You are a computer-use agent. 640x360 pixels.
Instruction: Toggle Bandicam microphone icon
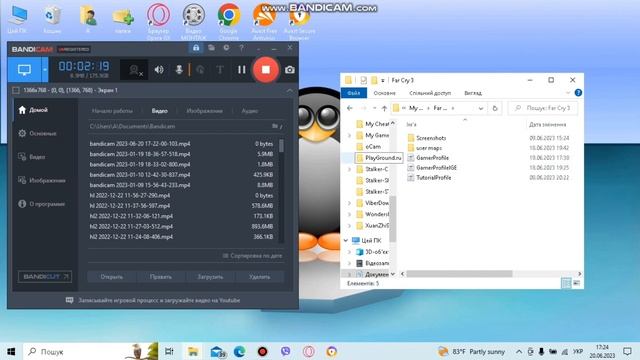coord(179,70)
